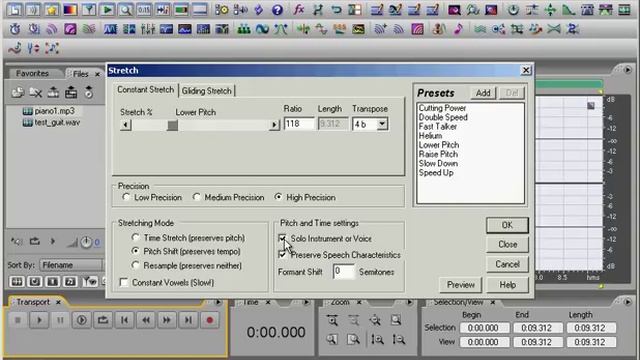This screenshot has height=360, width=640.
Task: Click Zoom panel options arrow
Action: pyautogui.click(x=409, y=302)
